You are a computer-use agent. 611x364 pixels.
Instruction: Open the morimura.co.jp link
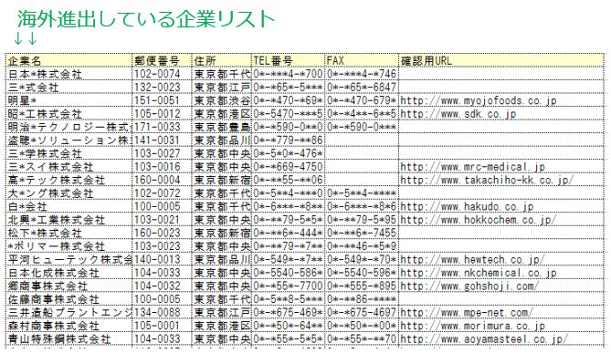[472, 326]
